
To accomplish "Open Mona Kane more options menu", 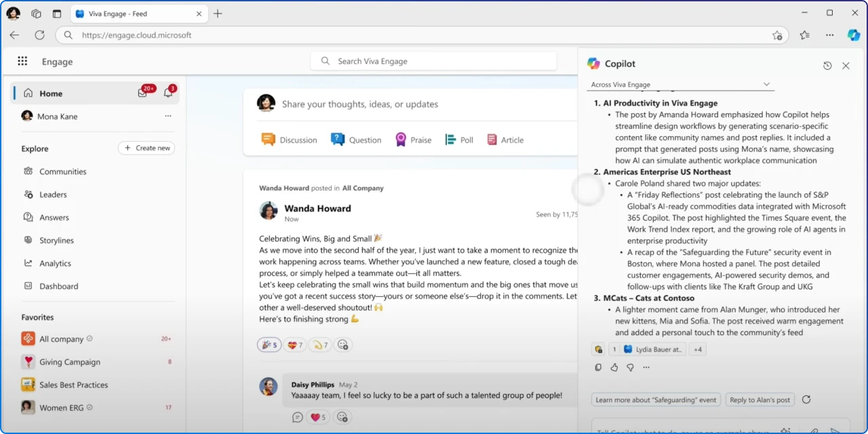I will point(168,116).
